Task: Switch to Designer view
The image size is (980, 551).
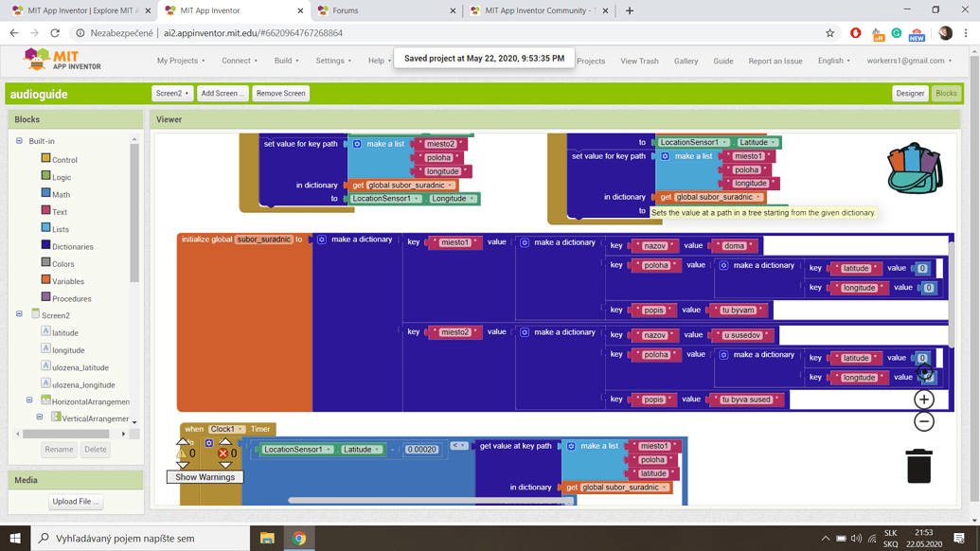Action: [x=909, y=94]
